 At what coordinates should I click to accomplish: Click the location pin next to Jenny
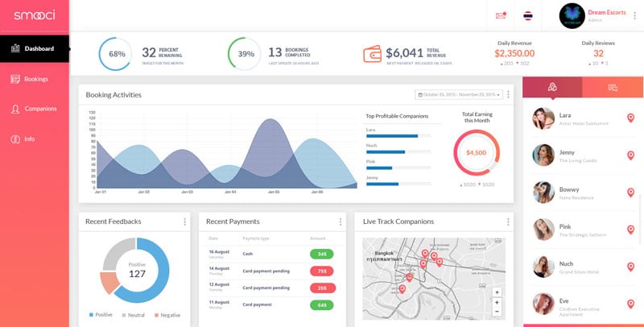tap(630, 155)
